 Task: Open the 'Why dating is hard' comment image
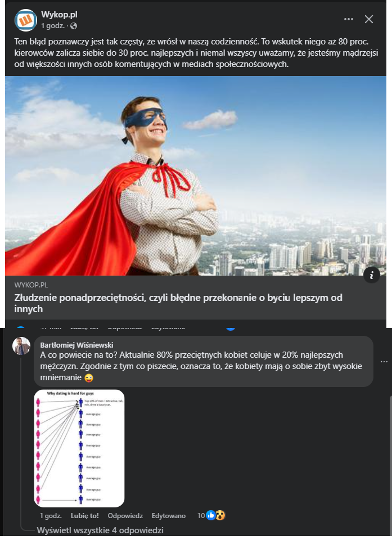79,448
